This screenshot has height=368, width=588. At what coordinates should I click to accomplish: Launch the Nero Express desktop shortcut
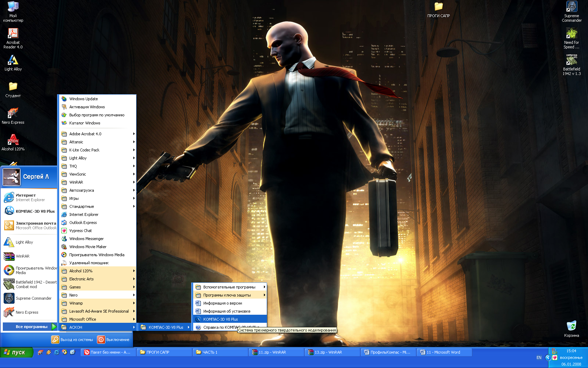click(13, 116)
